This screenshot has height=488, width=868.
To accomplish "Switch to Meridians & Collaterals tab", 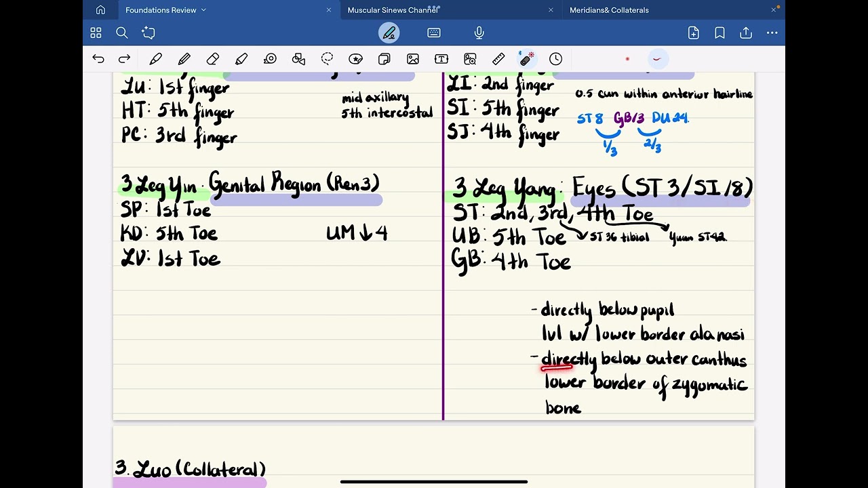I will click(609, 10).
